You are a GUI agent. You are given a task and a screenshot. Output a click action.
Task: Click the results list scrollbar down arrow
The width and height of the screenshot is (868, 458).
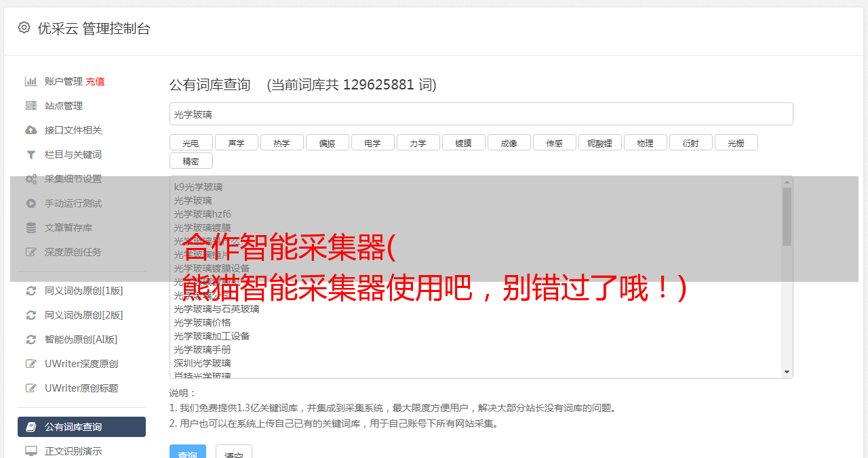[x=787, y=372]
